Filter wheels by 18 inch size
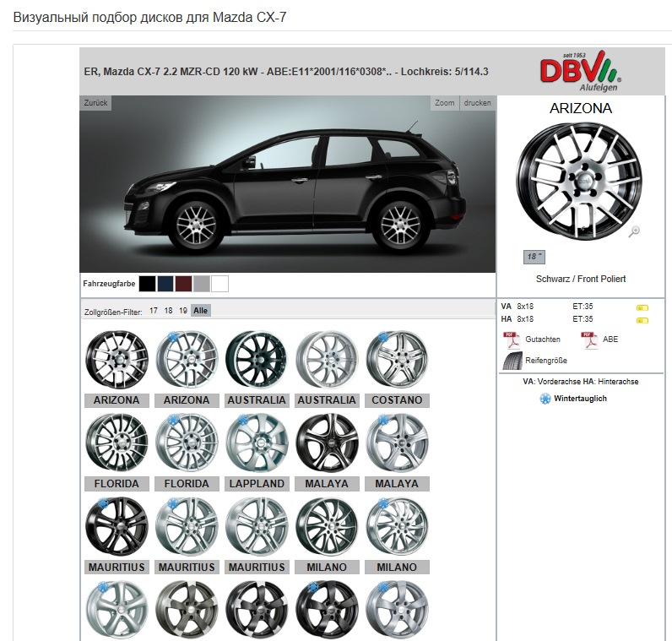The image size is (672, 641). pyautogui.click(x=169, y=311)
